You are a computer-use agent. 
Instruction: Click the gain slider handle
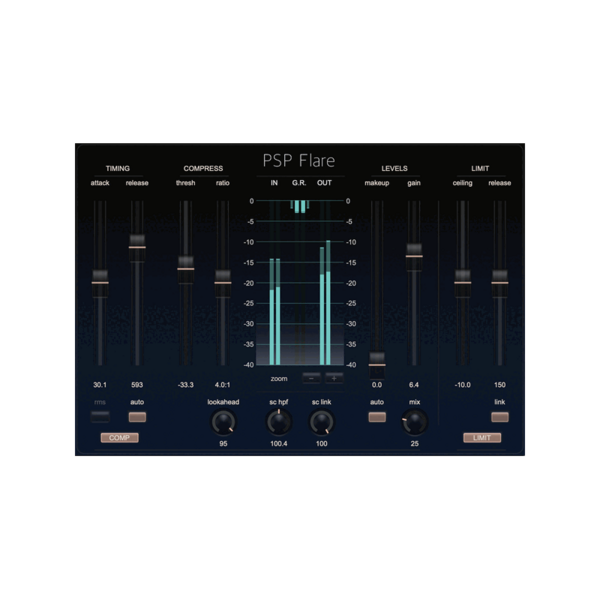pos(414,256)
